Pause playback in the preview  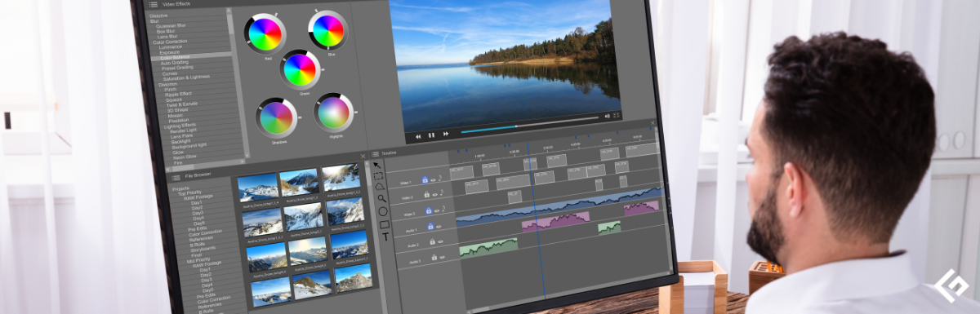point(431,135)
